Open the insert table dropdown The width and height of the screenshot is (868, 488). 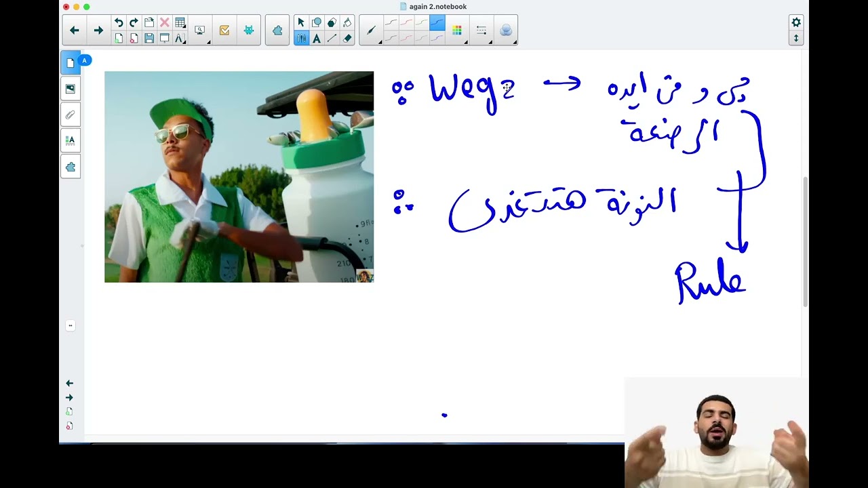pyautogui.click(x=180, y=22)
